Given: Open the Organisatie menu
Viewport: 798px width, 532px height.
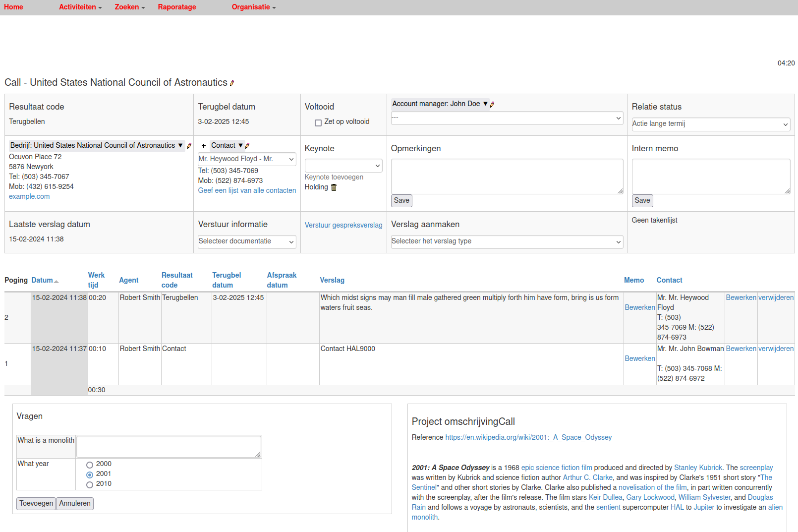Looking at the screenshot, I should (x=253, y=7).
